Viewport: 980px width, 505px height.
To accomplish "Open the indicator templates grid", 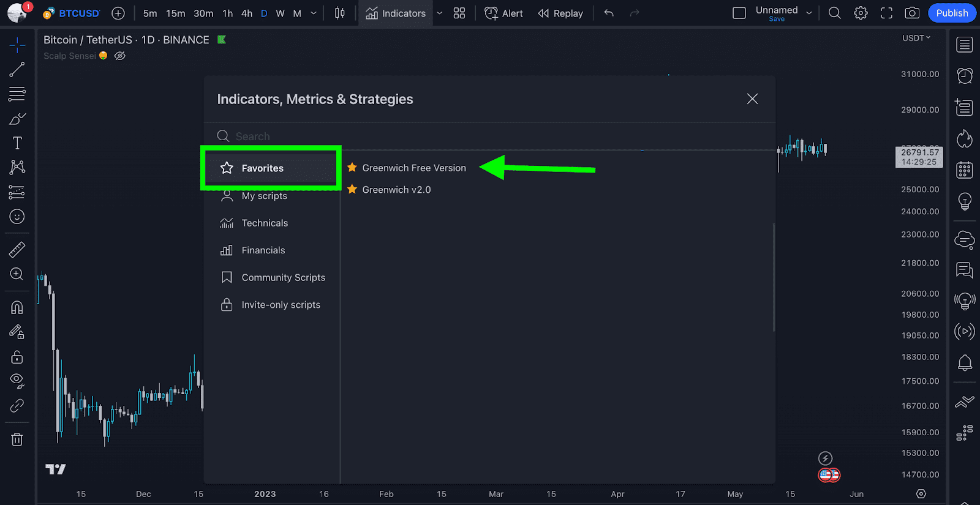I will coord(459,13).
